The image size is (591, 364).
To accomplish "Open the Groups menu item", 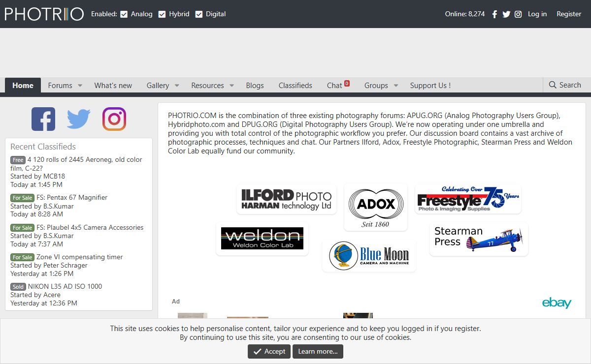I will [x=376, y=85].
